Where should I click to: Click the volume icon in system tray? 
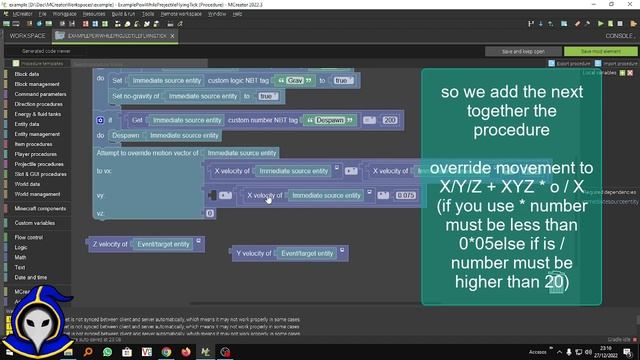click(588, 352)
